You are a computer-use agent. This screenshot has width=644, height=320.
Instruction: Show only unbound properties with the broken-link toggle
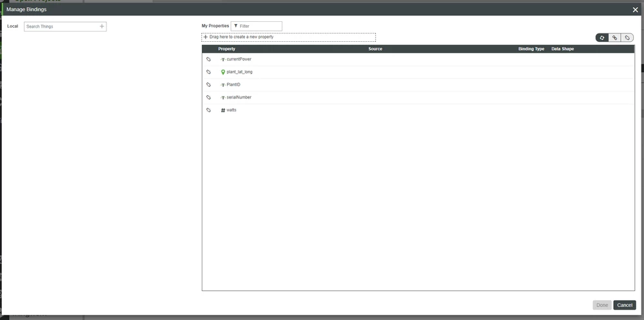point(627,38)
